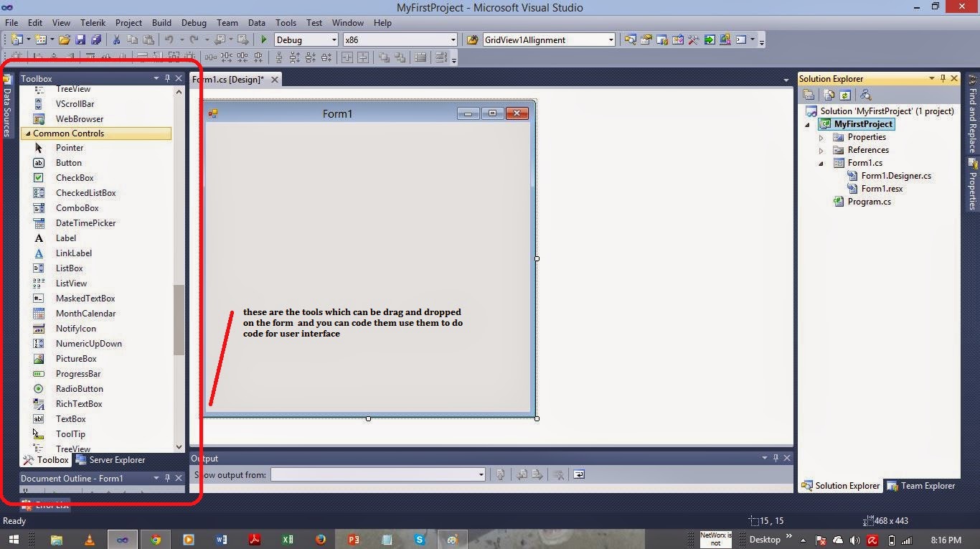Open the GridView1Allignment find dropdown
Viewport: 980px width, 549px height.
click(611, 40)
